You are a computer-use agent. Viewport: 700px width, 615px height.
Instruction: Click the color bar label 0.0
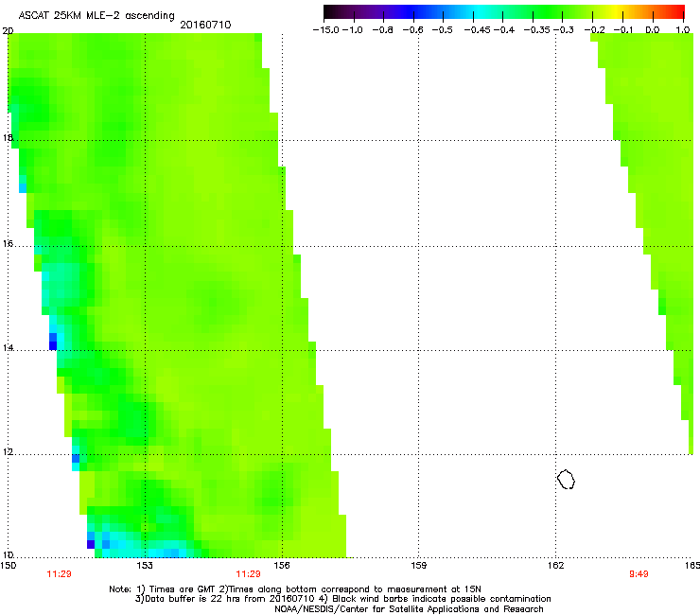click(x=653, y=30)
